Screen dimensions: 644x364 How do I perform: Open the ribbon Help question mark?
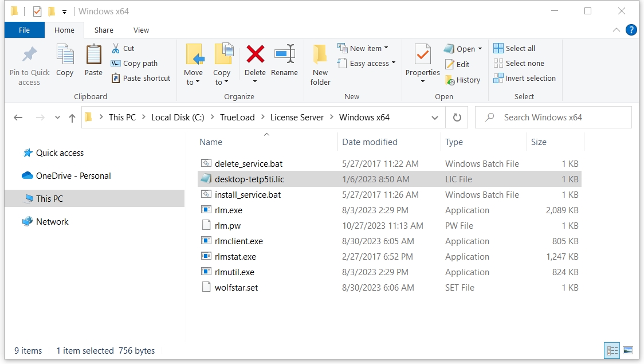pyautogui.click(x=631, y=30)
